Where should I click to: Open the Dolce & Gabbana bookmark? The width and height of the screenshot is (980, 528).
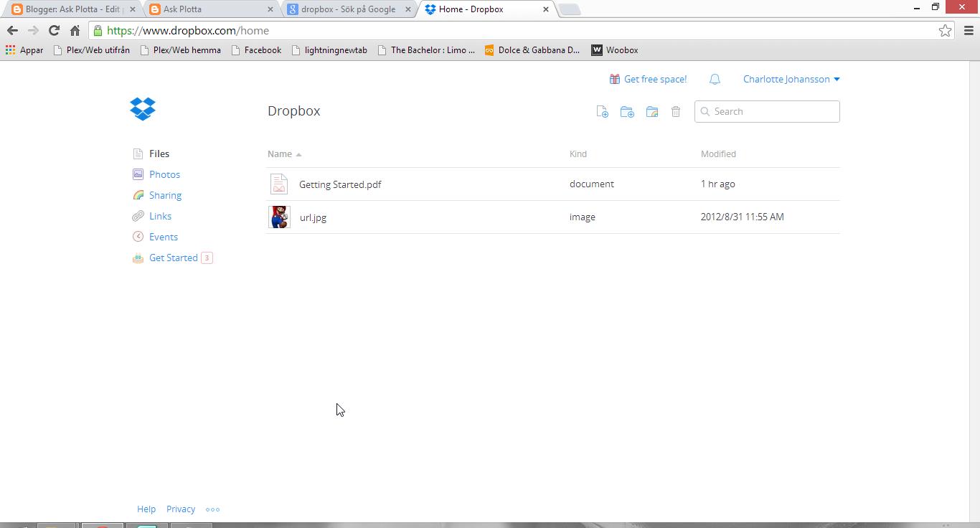pyautogui.click(x=532, y=50)
